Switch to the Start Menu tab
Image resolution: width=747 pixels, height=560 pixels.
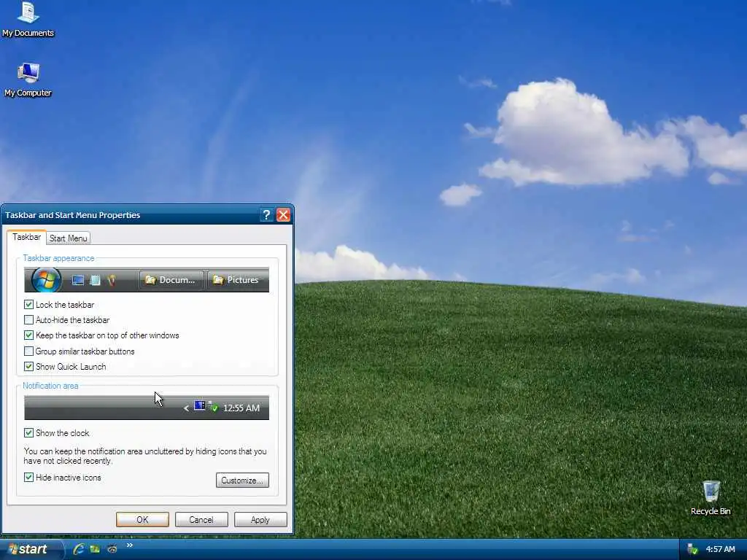(x=68, y=238)
